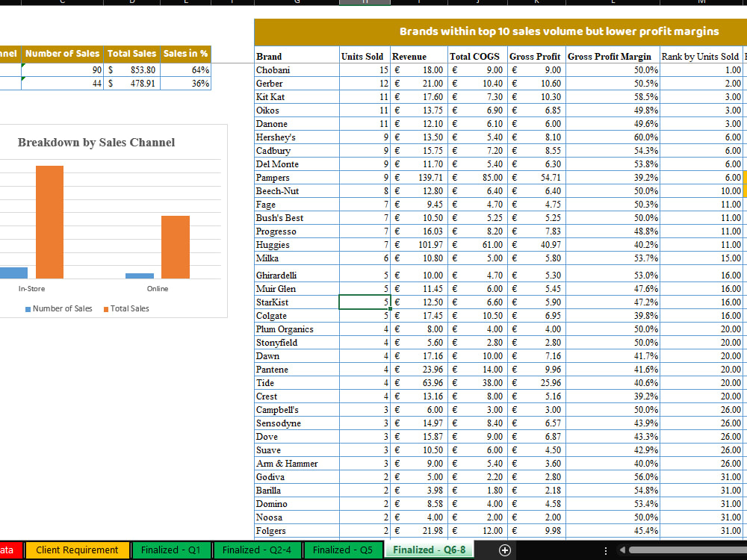Click StarKist units sold cell
This screenshot has height=560, width=747.
point(365,302)
